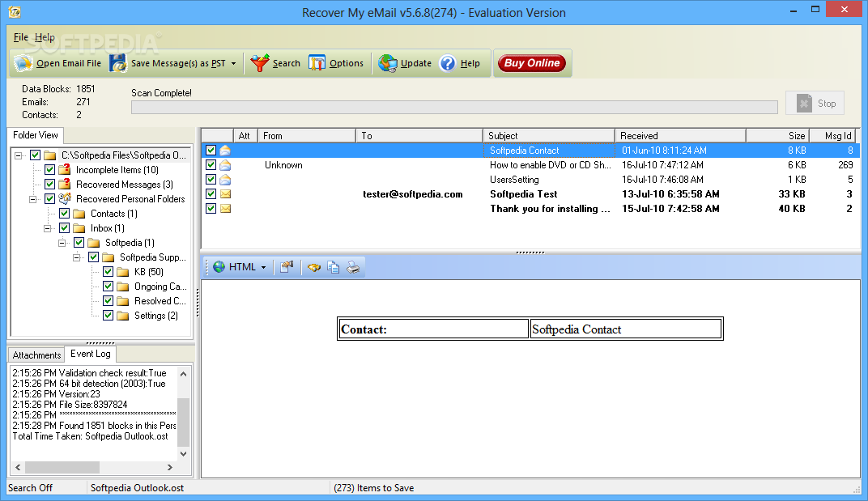This screenshot has height=501, width=868.
Task: Uncheck the Softpedia Contact message checkbox
Action: coord(211,150)
